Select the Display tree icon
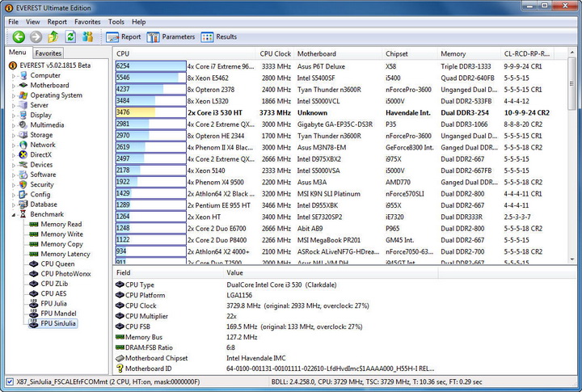Viewport: 582px width, 392px height. [23, 115]
